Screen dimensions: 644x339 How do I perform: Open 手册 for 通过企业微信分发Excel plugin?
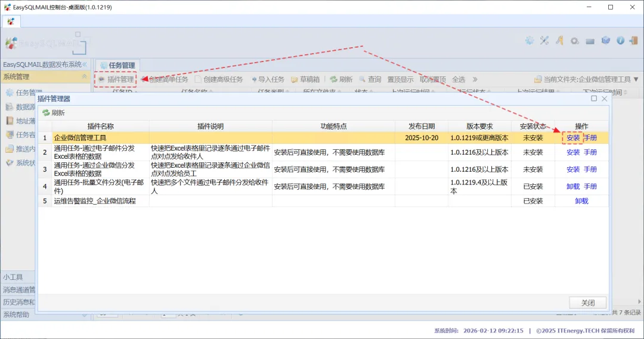coord(590,169)
